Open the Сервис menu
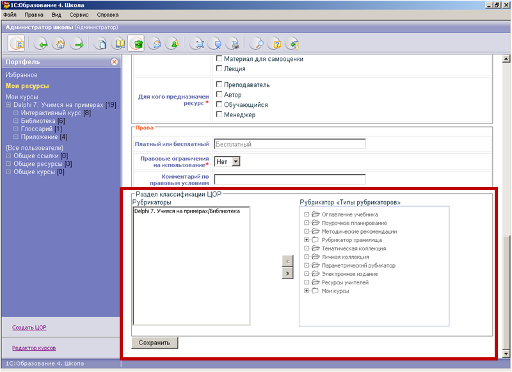The image size is (512, 372). point(79,15)
